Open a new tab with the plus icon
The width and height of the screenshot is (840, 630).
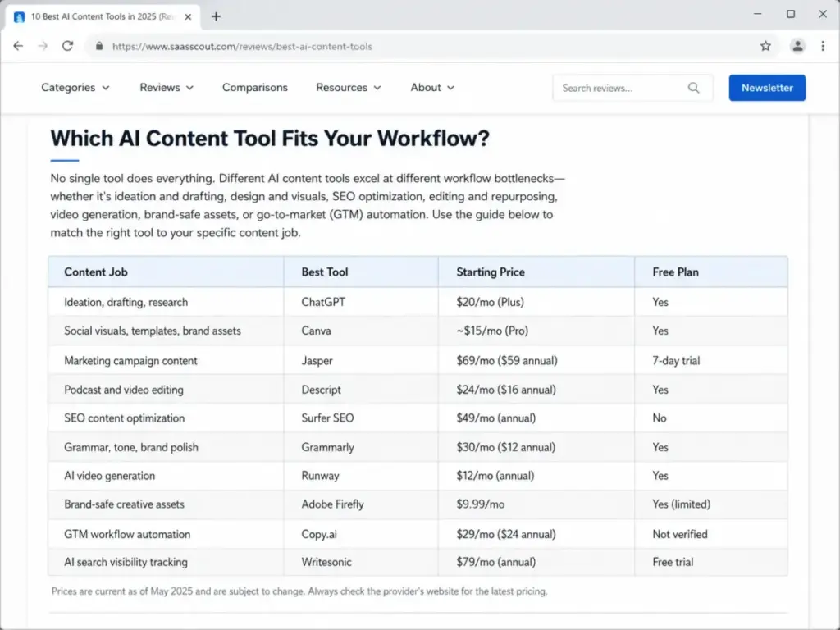(216, 16)
